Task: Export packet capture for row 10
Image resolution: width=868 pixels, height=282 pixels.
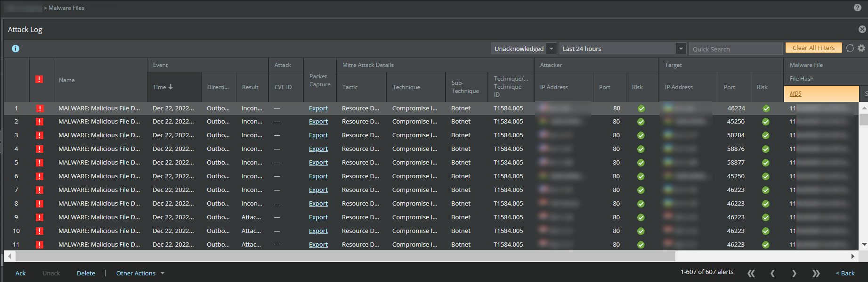Action: coord(318,231)
